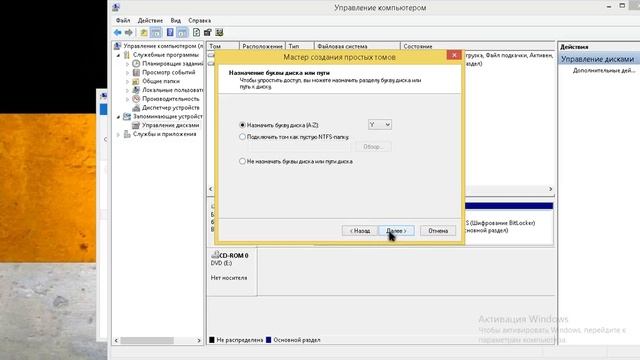Collapse the Служебные программы tree node

point(118,55)
